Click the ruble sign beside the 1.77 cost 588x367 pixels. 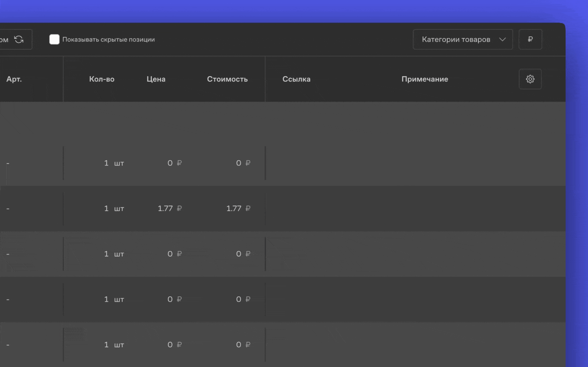[248, 208]
